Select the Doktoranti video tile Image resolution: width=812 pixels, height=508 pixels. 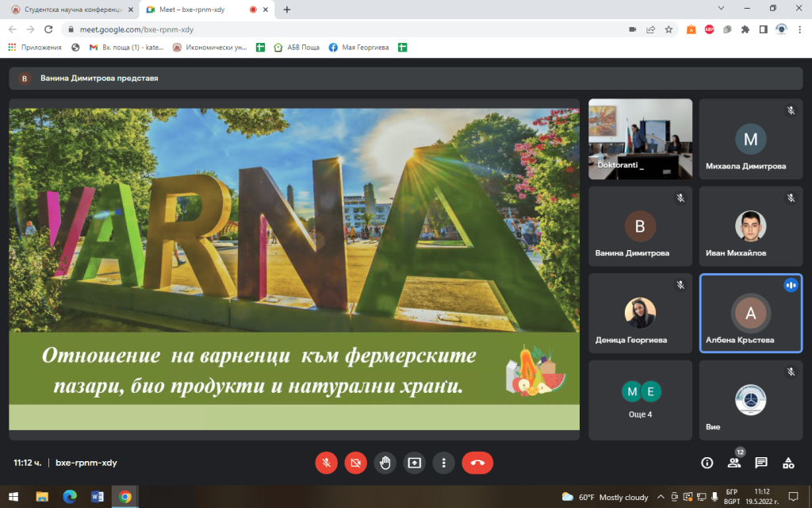point(640,139)
